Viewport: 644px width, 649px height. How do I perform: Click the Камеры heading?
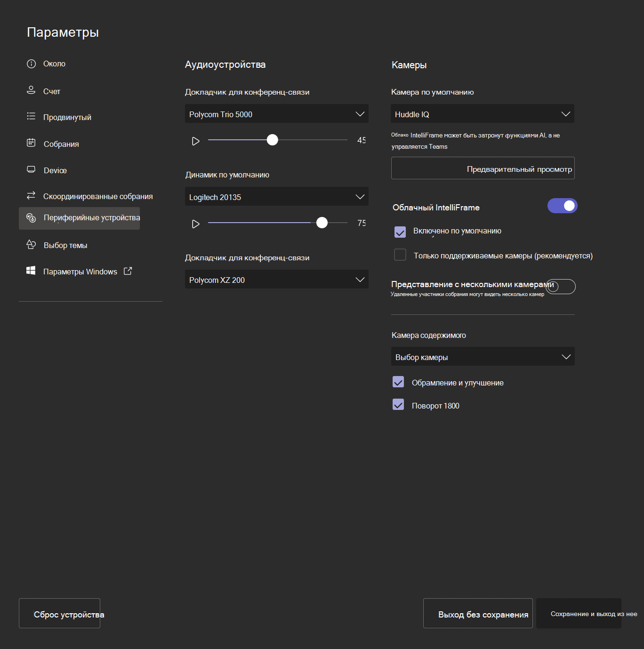pyautogui.click(x=409, y=65)
